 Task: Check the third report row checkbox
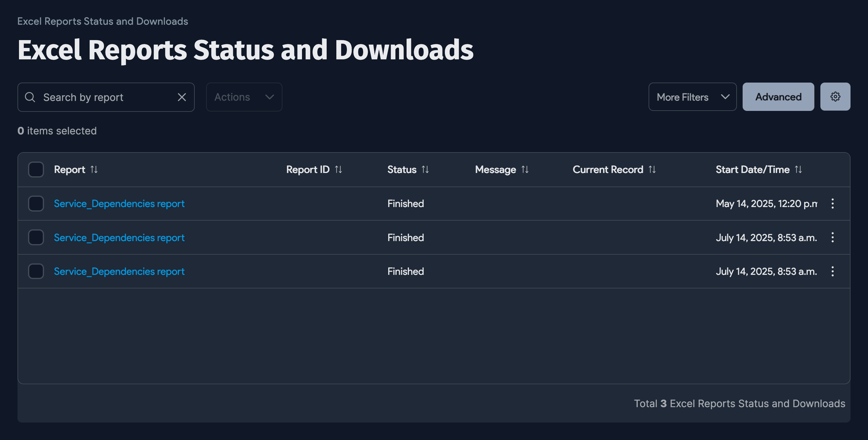pos(36,271)
